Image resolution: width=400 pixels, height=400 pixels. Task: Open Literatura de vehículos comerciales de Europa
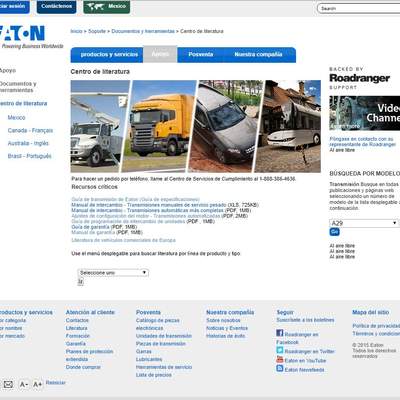point(123,240)
